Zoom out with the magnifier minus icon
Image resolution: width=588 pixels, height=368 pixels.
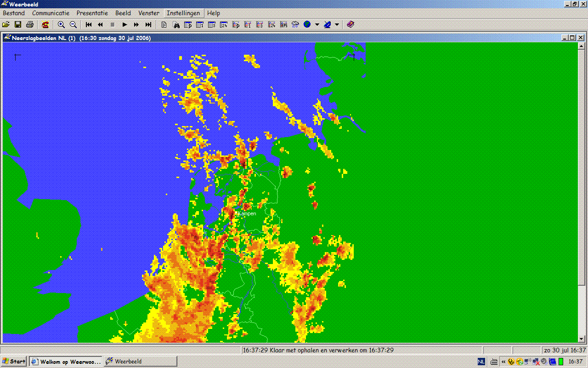pyautogui.click(x=73, y=24)
